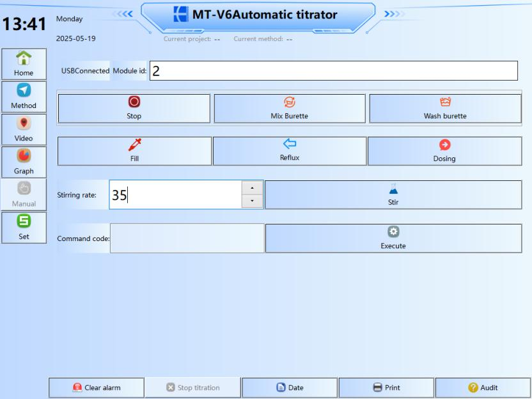Run the Wash burette function
Viewport: 532px width, 399px height.
445,109
